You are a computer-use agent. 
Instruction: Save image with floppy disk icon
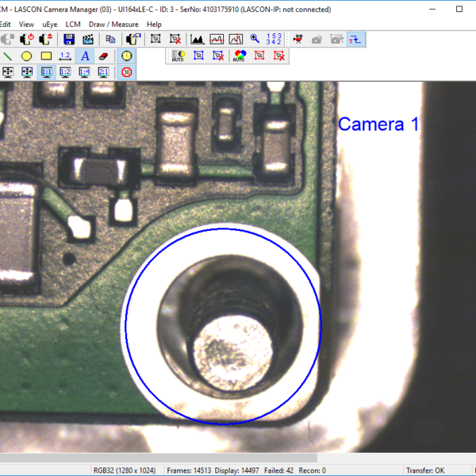coord(69,39)
